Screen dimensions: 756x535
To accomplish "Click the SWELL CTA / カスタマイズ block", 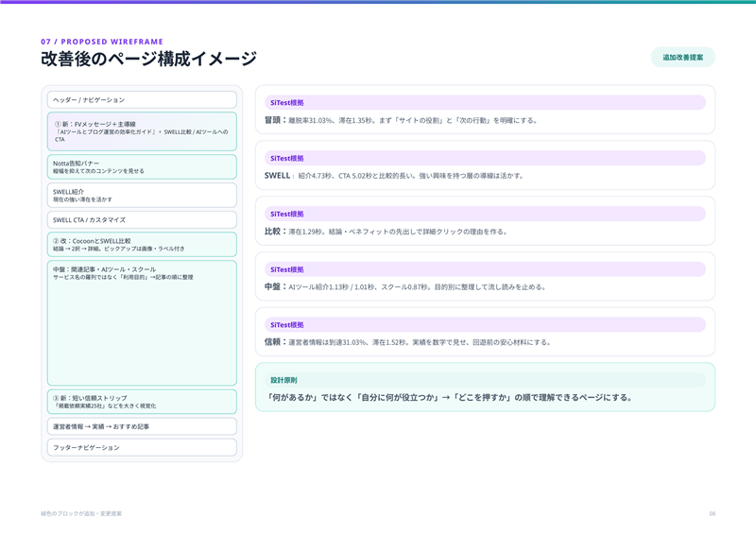I will click(142, 219).
